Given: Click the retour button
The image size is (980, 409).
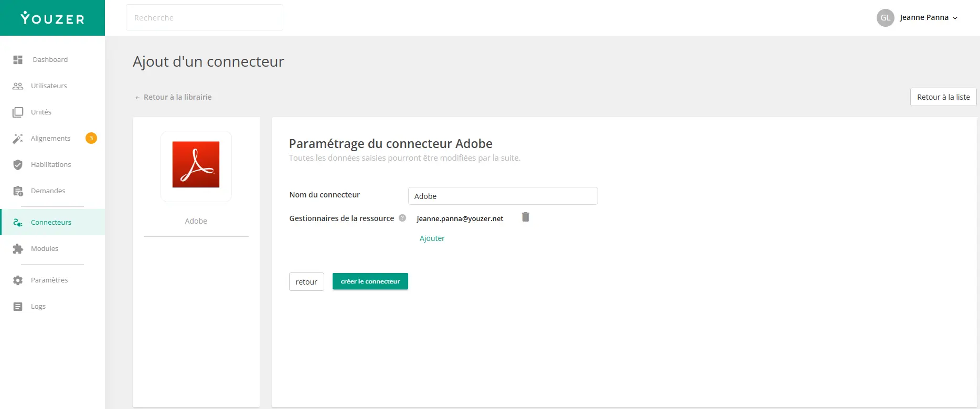Looking at the screenshot, I should coord(306,282).
